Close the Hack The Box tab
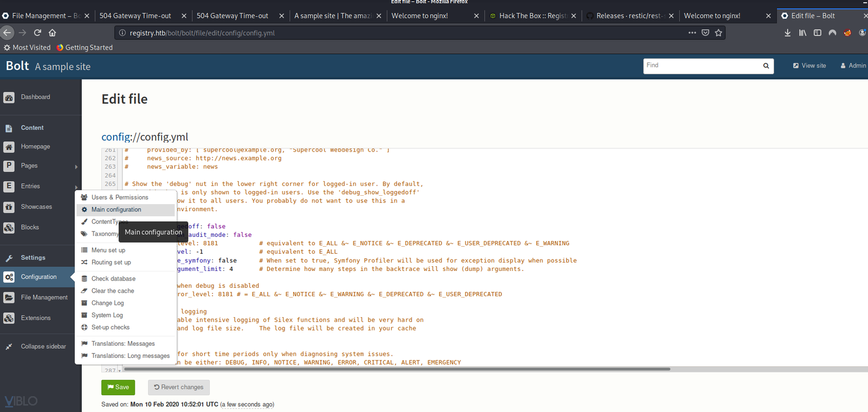Viewport: 868px width, 412px height. tap(573, 16)
